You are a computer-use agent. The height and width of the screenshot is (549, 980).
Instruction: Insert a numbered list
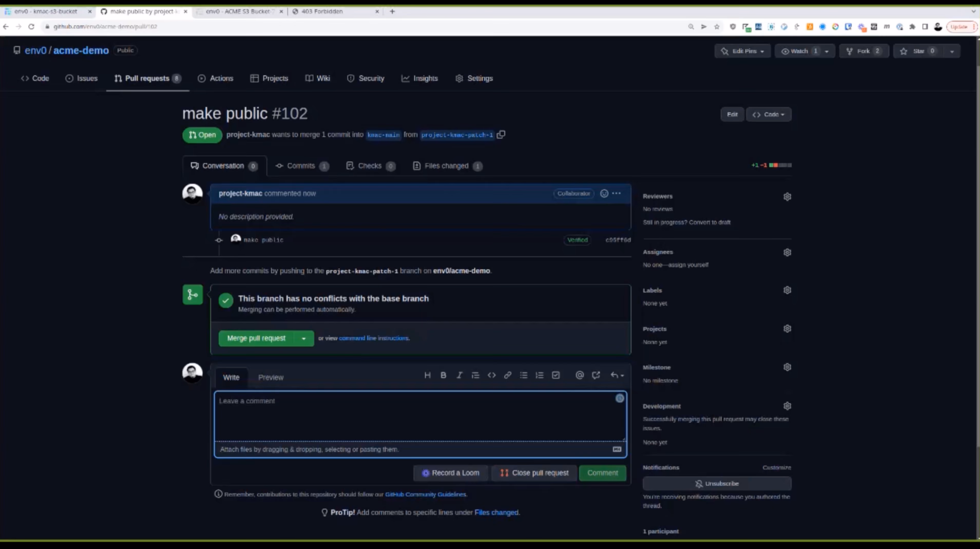tap(540, 375)
